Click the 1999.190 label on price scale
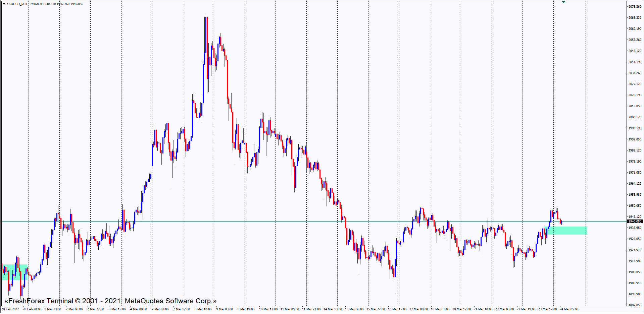Viewport: 644px width, 314px height. point(635,128)
